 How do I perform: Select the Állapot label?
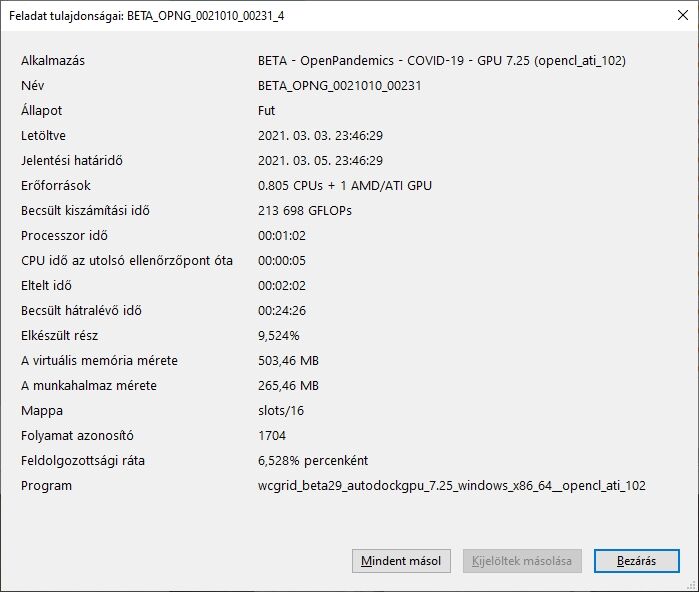(41, 111)
